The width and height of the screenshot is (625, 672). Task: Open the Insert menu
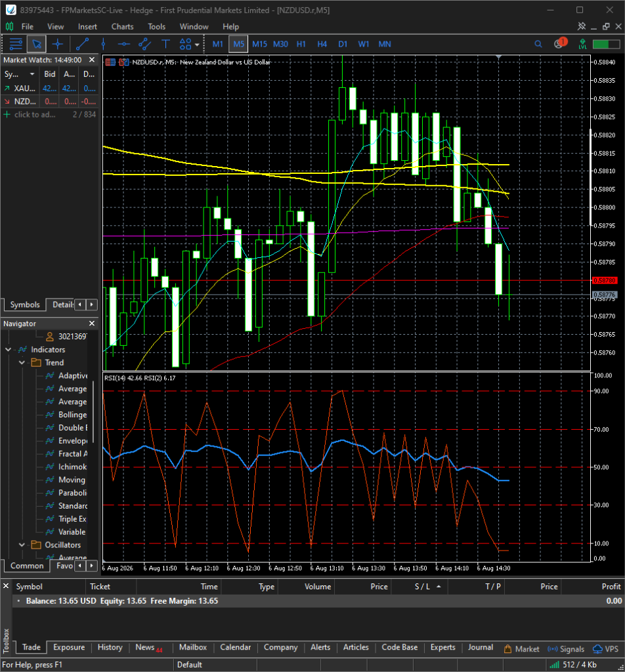point(87,26)
